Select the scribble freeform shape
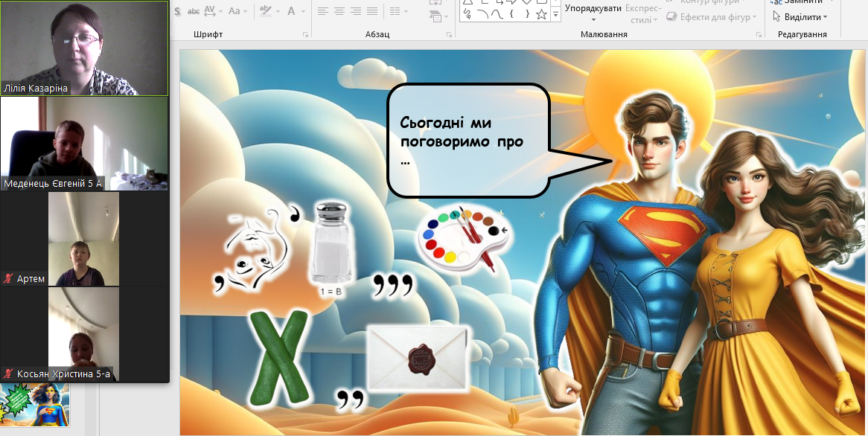 pos(467,14)
